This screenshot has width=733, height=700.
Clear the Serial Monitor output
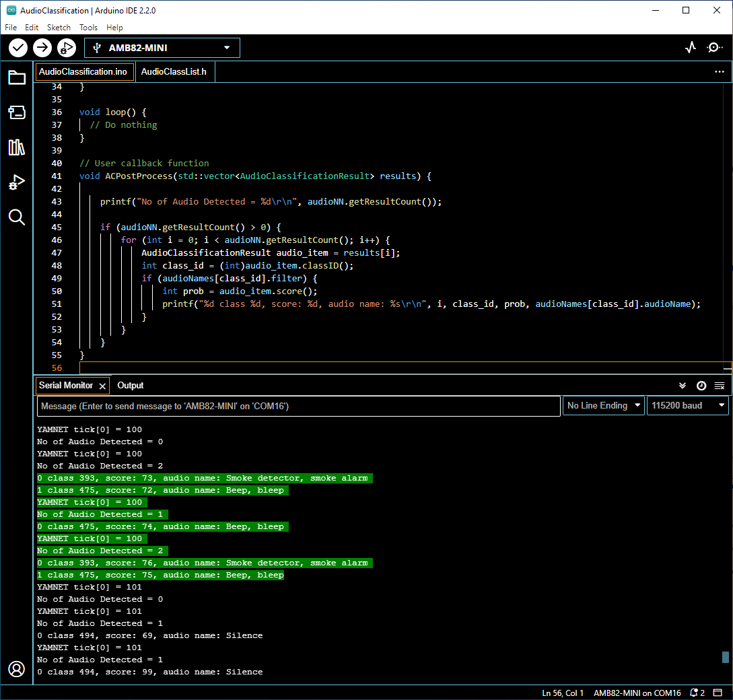pyautogui.click(x=720, y=386)
